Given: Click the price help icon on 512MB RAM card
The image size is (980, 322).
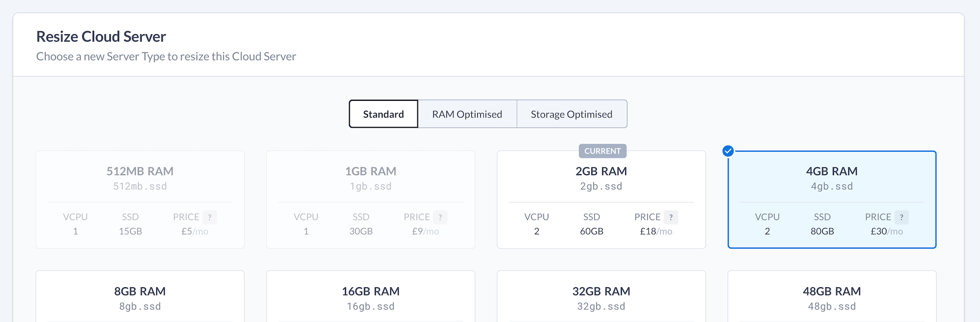Looking at the screenshot, I should coord(210,217).
